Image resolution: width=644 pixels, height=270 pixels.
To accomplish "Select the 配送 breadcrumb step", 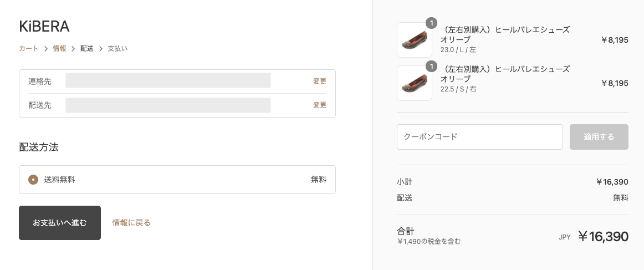I will point(86,49).
